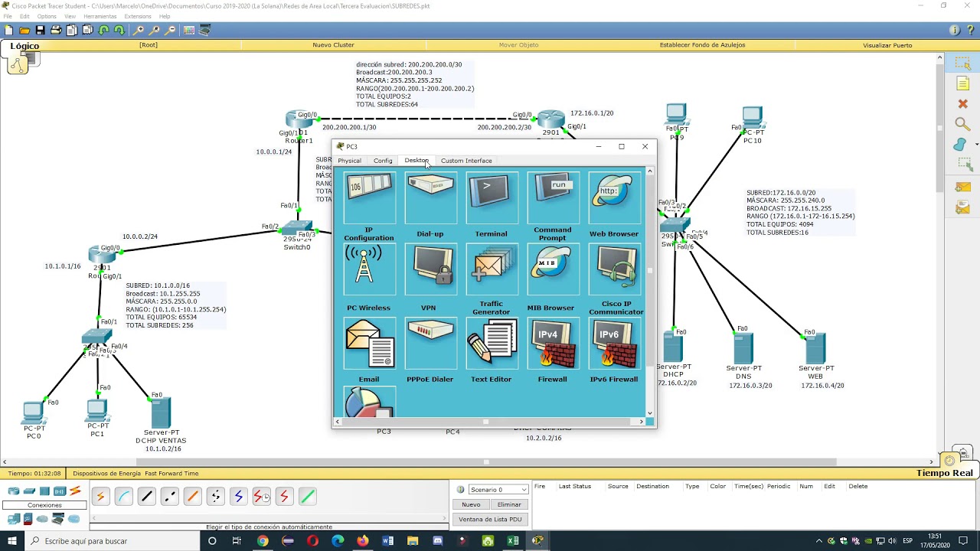980x551 pixels.
Task: Switch to the Physical tab in PC3
Action: (349, 161)
